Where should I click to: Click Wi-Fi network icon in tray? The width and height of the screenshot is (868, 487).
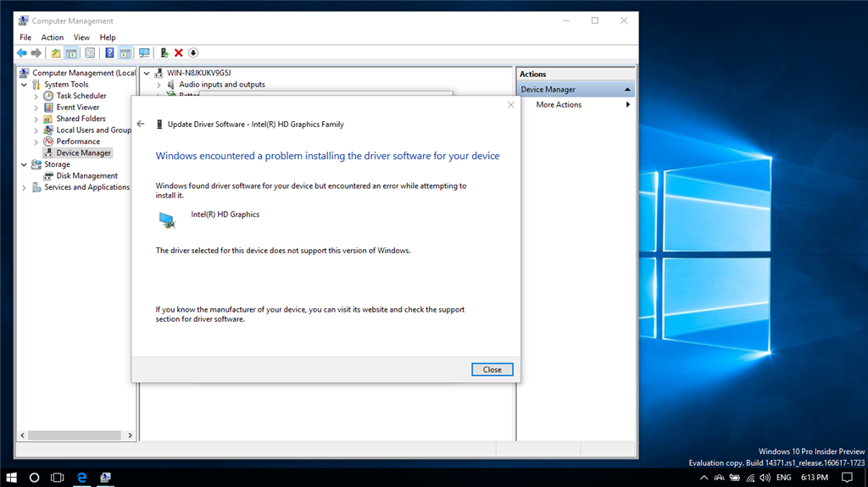750,478
